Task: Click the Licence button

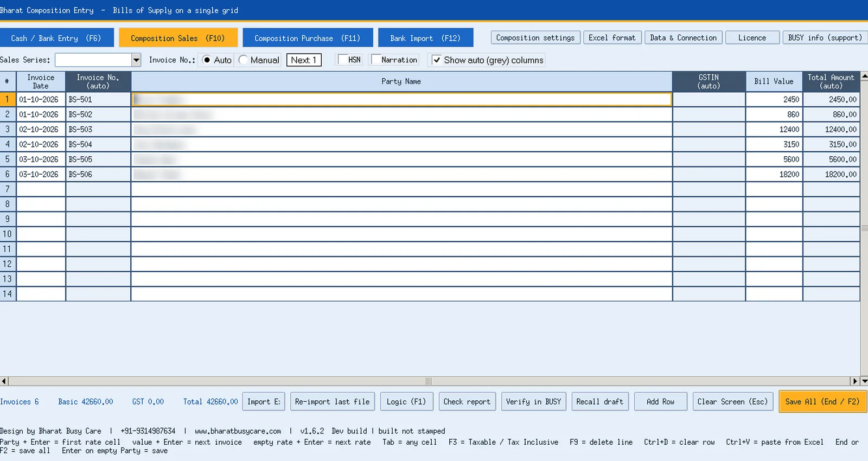Action: [x=752, y=37]
